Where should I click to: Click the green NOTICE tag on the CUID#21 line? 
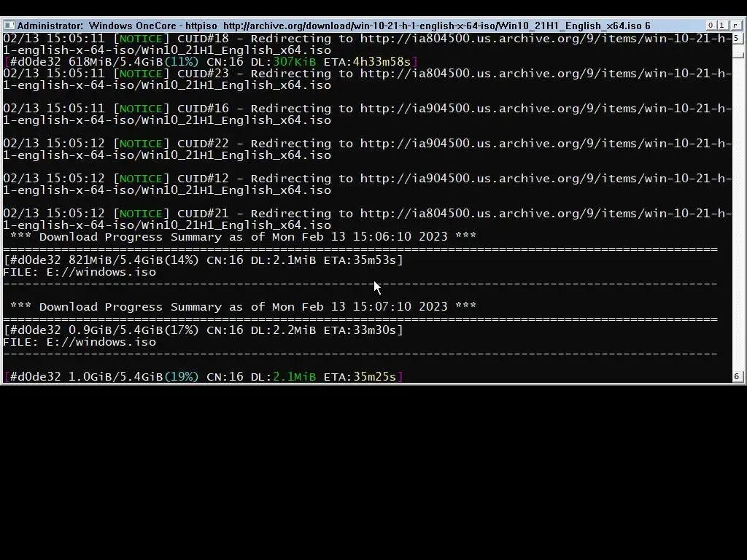(141, 214)
